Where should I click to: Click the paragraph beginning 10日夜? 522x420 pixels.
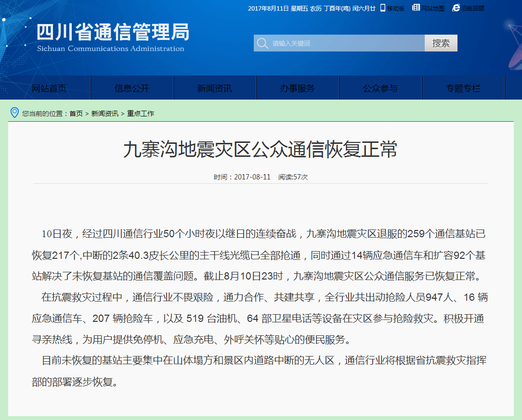(261, 255)
